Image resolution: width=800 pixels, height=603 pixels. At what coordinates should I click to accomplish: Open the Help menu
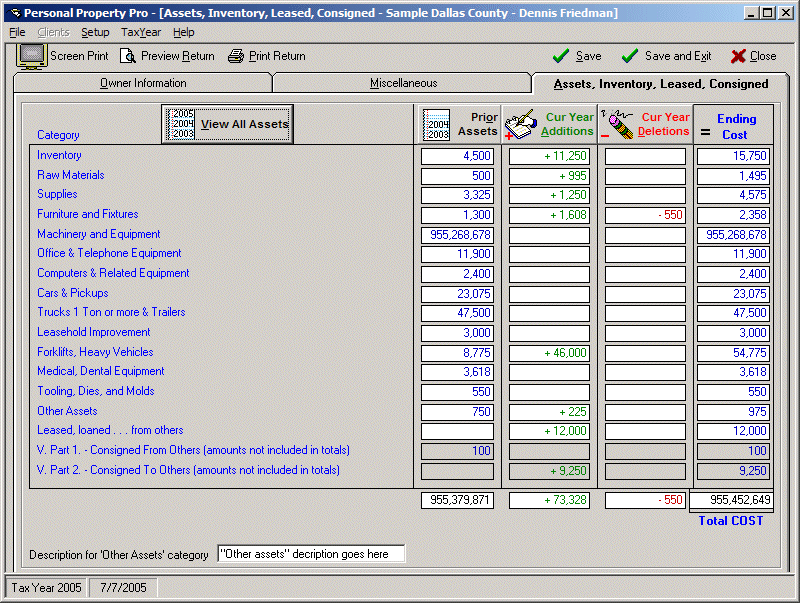pyautogui.click(x=183, y=32)
